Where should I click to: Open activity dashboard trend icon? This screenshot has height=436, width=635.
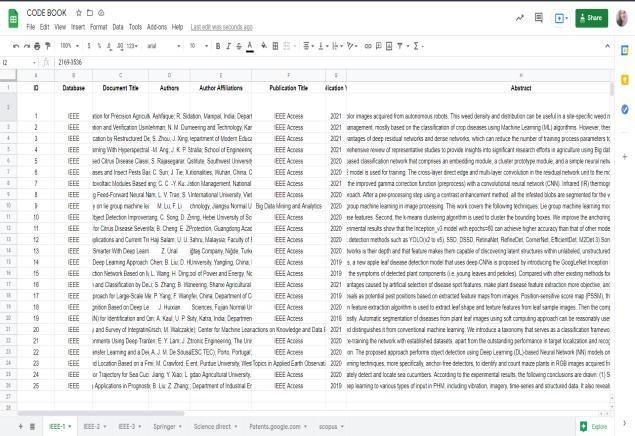(x=520, y=18)
